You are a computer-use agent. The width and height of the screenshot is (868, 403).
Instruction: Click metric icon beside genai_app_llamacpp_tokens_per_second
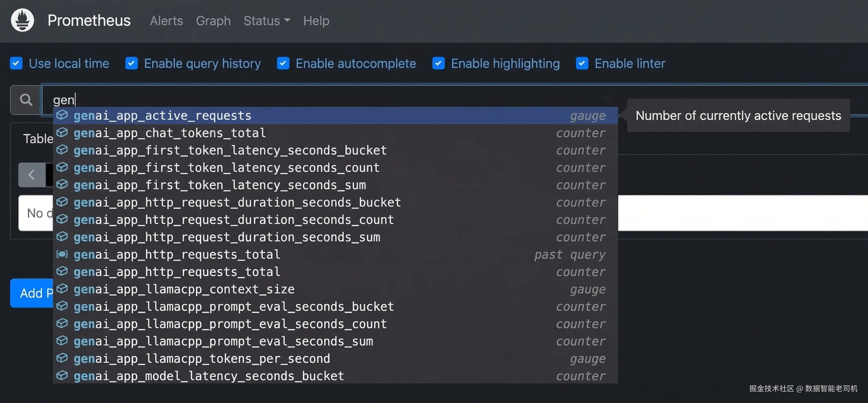tap(62, 358)
